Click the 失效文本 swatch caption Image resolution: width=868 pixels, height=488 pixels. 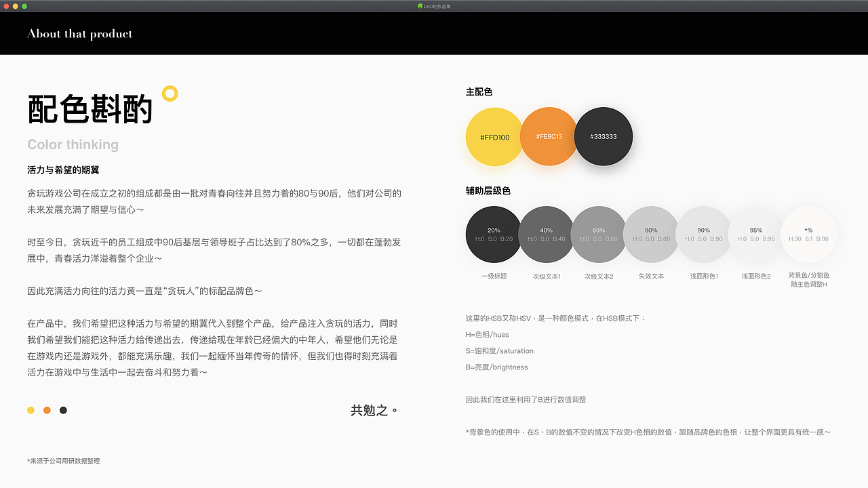click(x=651, y=277)
